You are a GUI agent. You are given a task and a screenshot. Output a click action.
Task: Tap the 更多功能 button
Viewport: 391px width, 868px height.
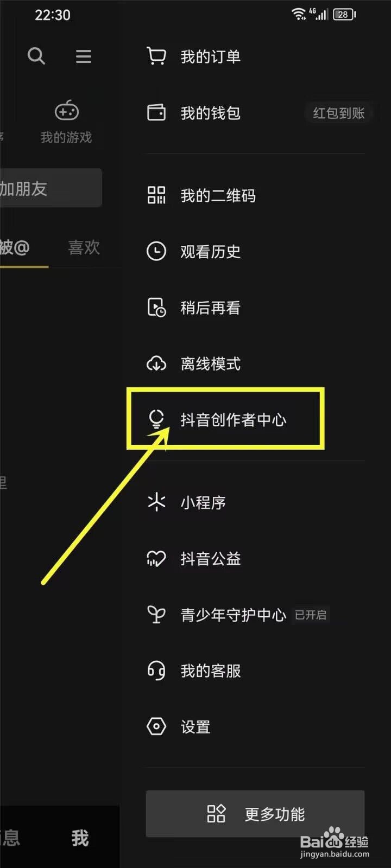pyautogui.click(x=255, y=814)
